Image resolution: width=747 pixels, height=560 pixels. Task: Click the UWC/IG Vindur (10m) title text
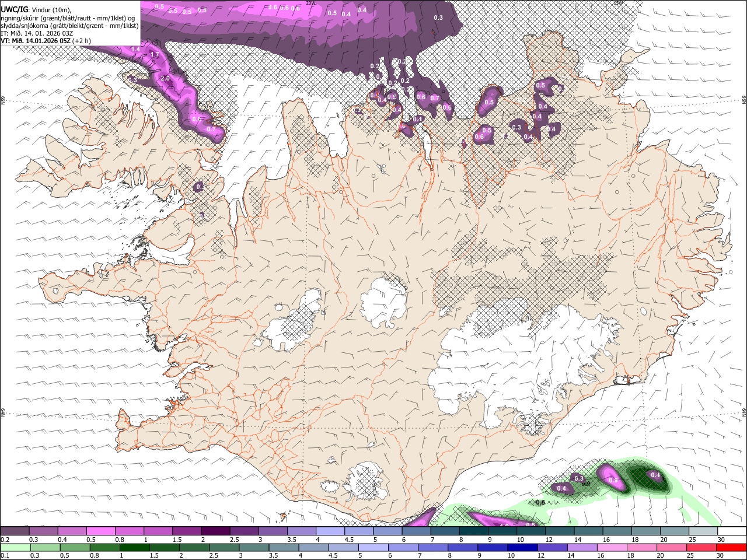point(36,9)
